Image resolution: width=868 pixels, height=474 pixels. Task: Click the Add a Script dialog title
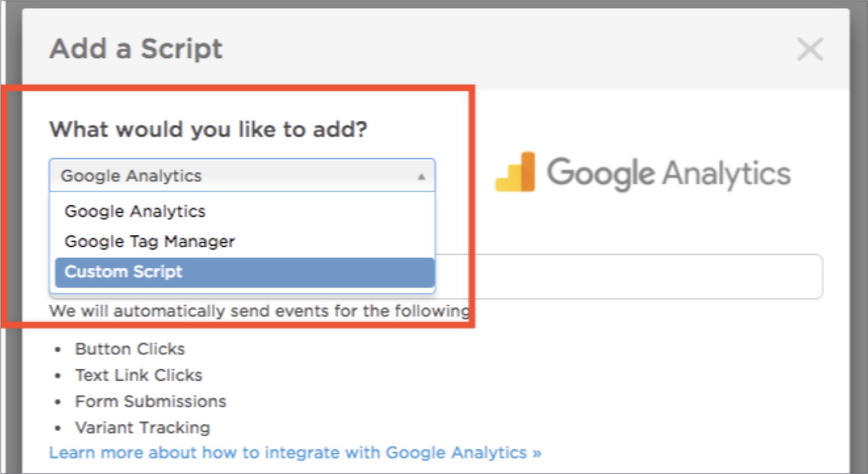click(136, 48)
